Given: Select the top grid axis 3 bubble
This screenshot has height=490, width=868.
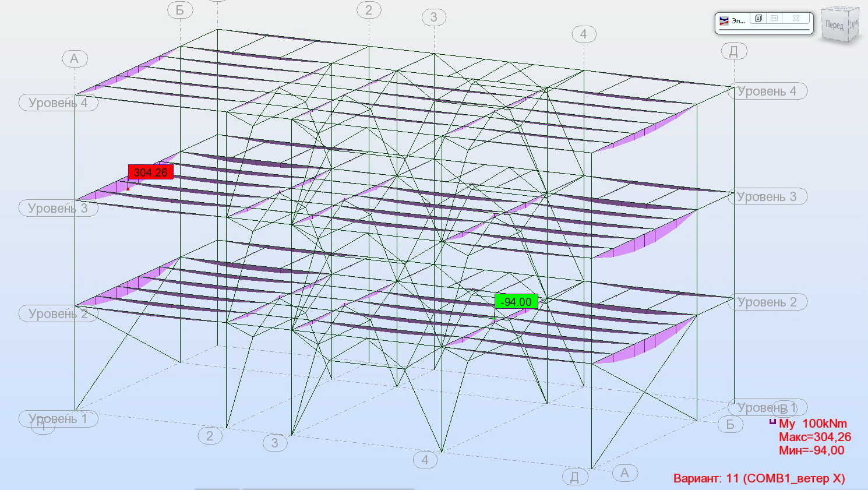Looking at the screenshot, I should click(434, 17).
